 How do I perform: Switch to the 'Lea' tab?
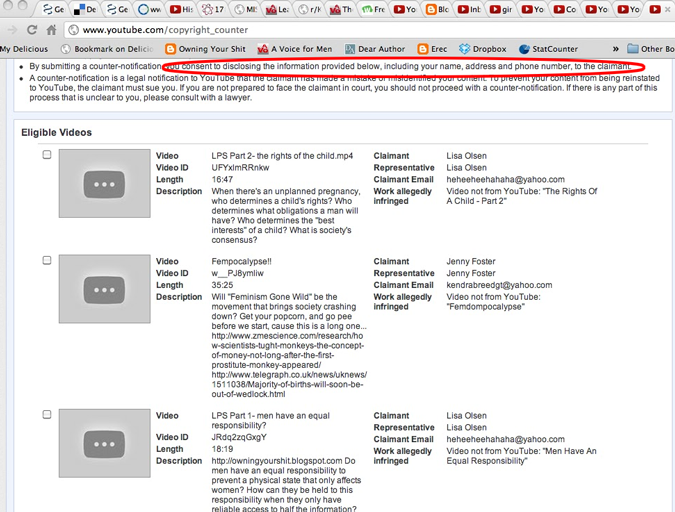point(277,9)
